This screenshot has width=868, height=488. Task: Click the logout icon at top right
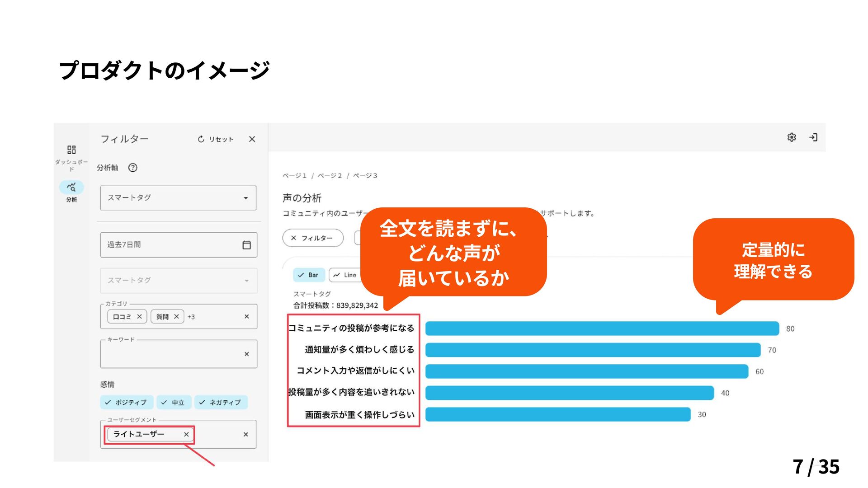pos(813,137)
